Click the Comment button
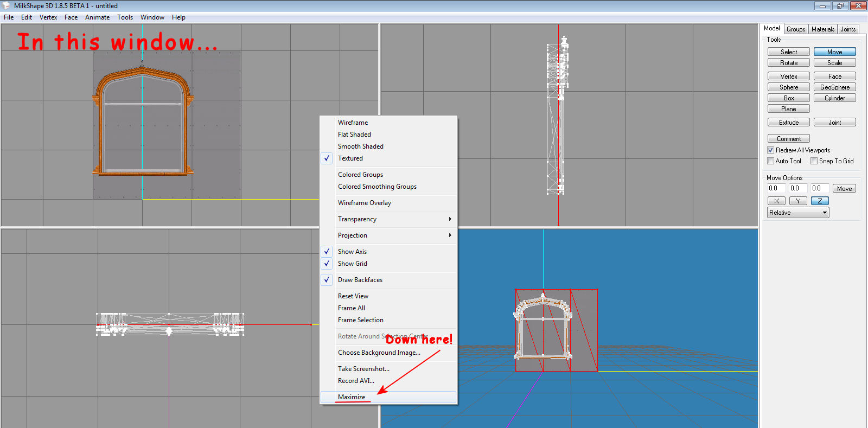This screenshot has height=428, width=868. [x=789, y=139]
